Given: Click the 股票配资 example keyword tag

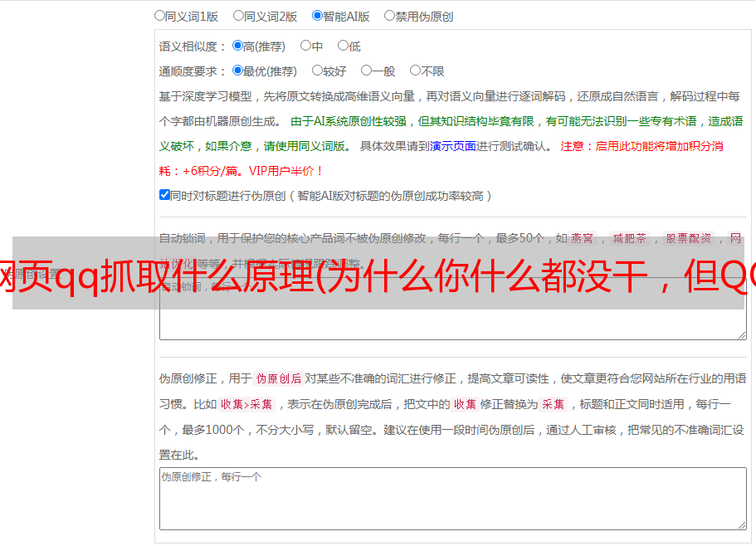Looking at the screenshot, I should pyautogui.click(x=689, y=238).
